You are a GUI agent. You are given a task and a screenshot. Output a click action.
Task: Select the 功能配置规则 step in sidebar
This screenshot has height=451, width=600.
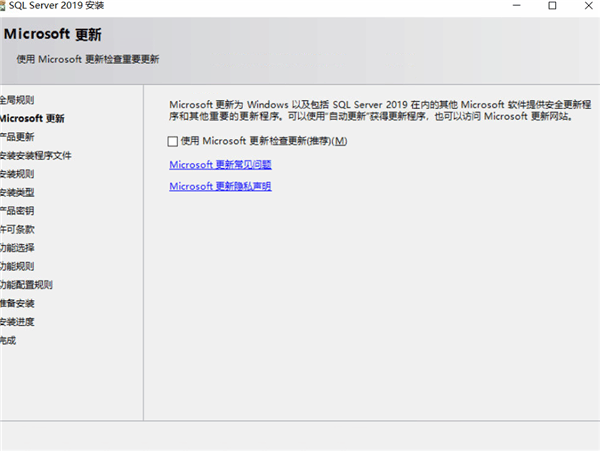[x=26, y=285]
